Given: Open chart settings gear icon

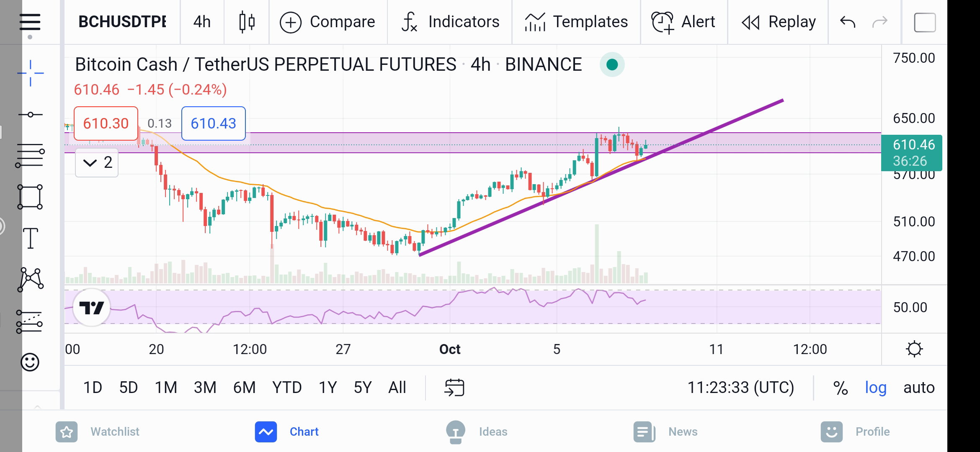Looking at the screenshot, I should pos(914,349).
